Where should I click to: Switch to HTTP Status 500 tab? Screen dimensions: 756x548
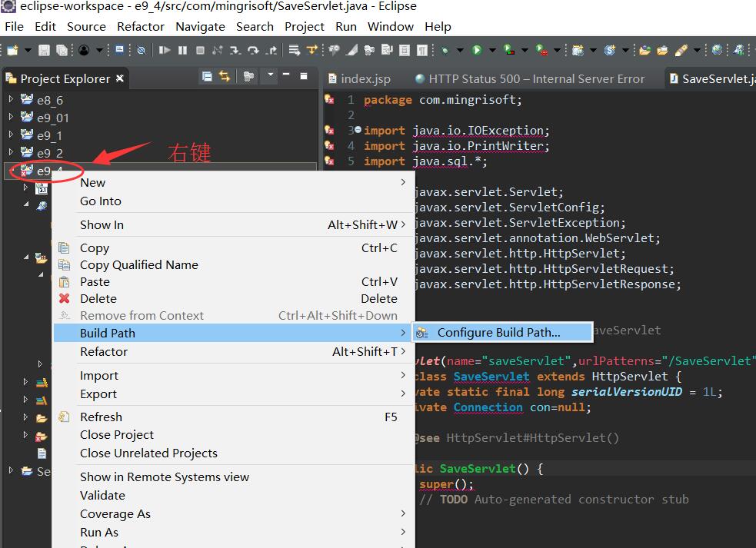[x=530, y=78]
